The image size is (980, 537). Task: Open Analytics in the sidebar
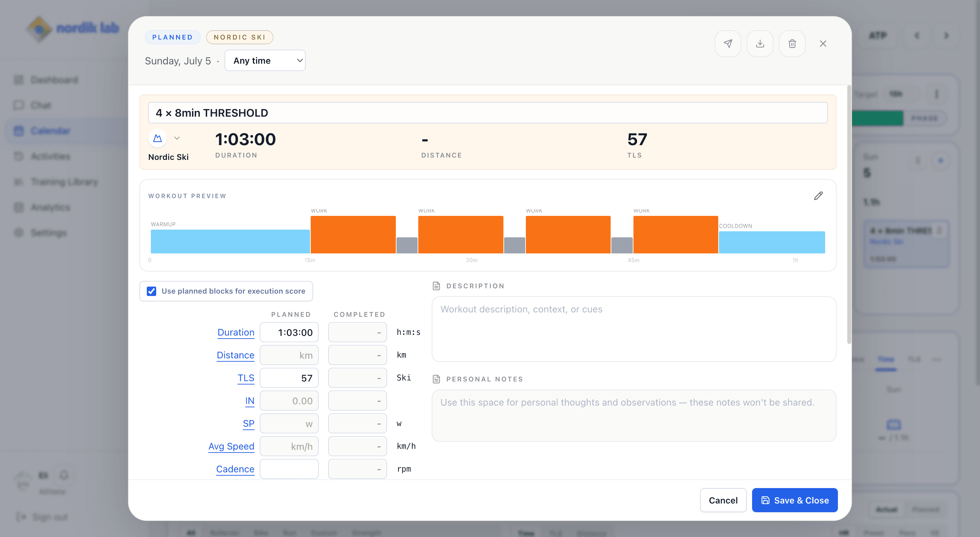tap(51, 207)
